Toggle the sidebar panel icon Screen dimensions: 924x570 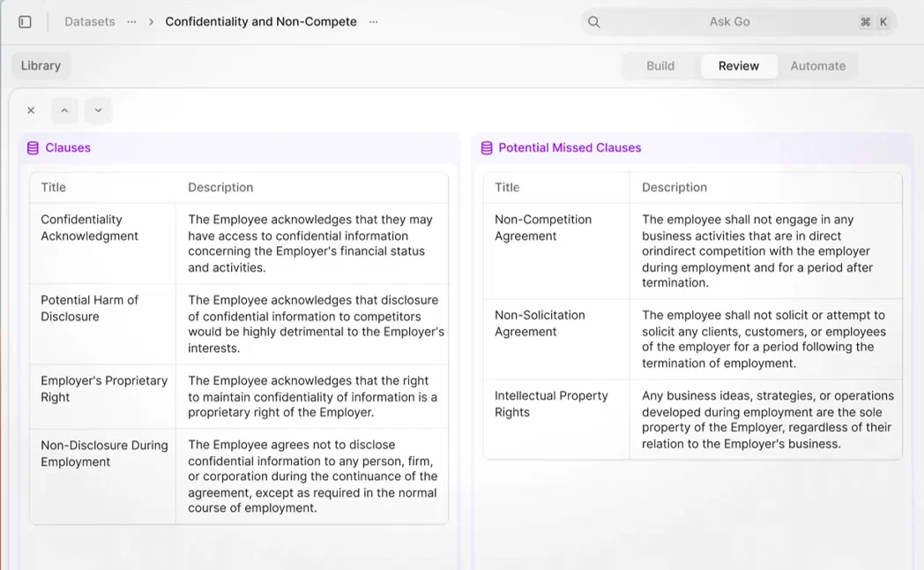coord(25,22)
